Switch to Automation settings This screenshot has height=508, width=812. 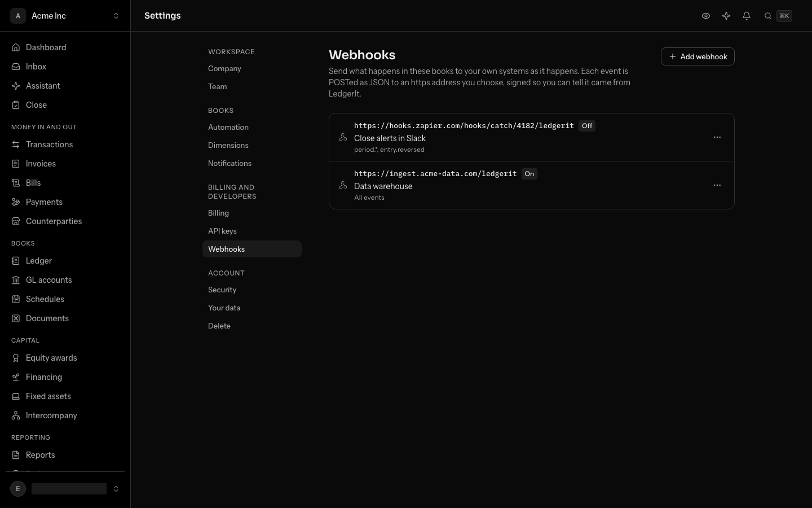tap(252, 127)
